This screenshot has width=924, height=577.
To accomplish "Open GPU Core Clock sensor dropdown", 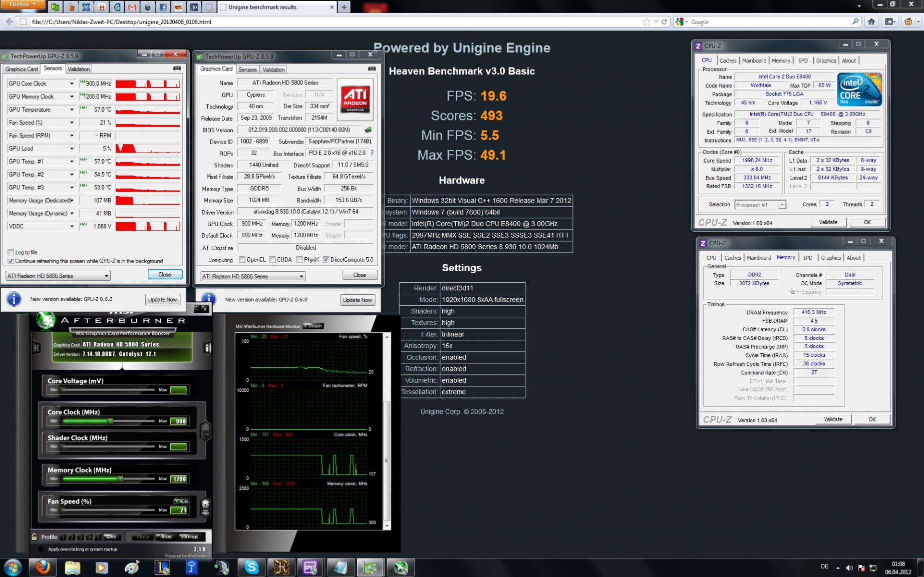I will pos(72,84).
